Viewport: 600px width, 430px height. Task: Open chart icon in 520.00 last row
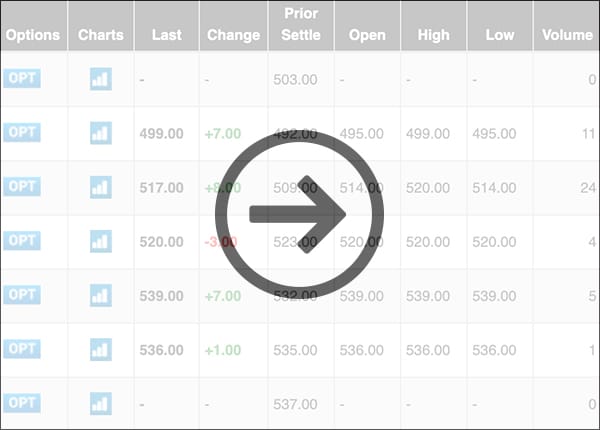[101, 241]
